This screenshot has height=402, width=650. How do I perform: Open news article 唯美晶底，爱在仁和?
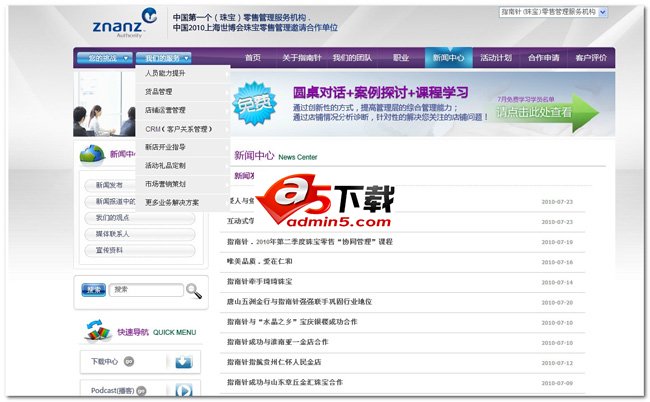[x=260, y=262]
